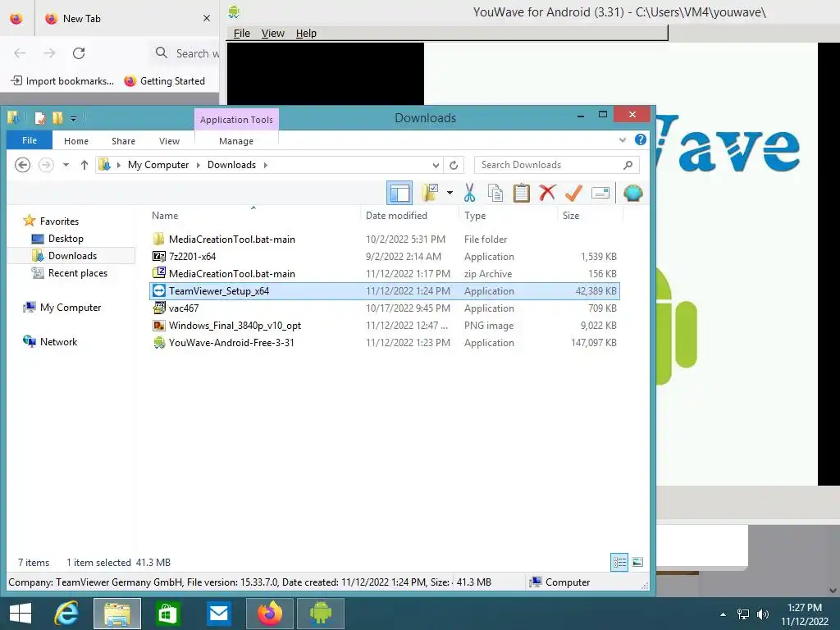The height and width of the screenshot is (630, 840).
Task: Sort by Size column header
Action: pos(571,216)
